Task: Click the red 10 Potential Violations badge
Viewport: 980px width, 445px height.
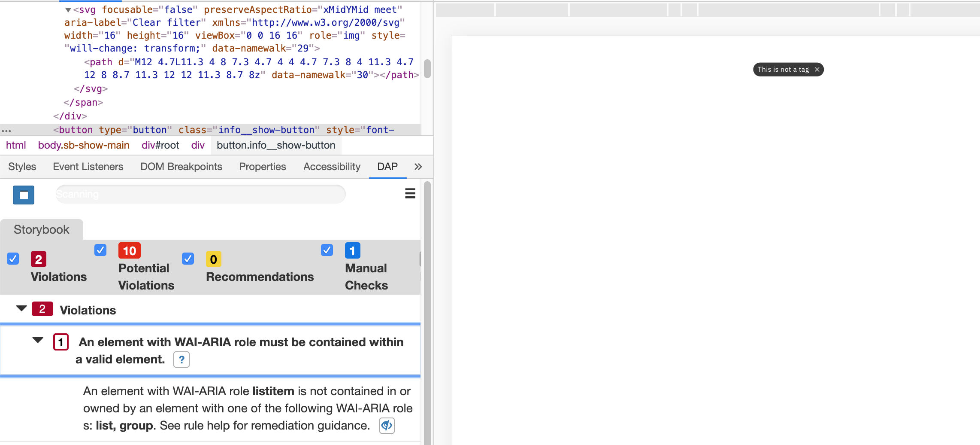Action: pyautogui.click(x=129, y=250)
